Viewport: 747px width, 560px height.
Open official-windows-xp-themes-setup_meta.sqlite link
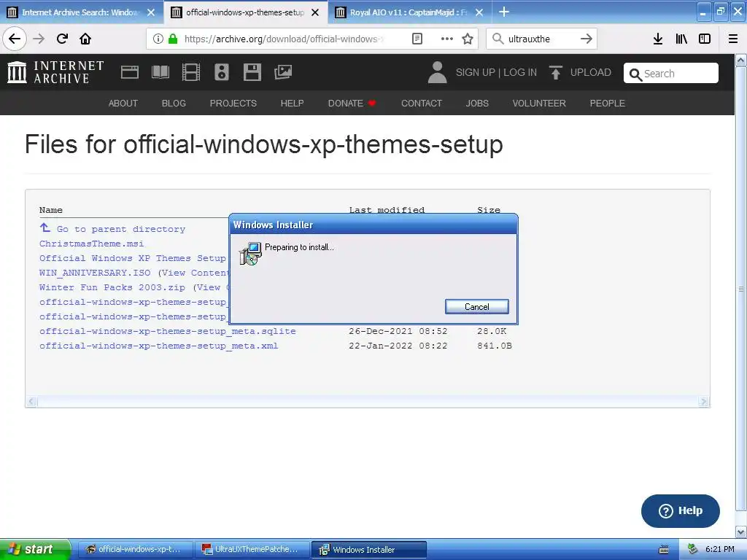point(168,332)
